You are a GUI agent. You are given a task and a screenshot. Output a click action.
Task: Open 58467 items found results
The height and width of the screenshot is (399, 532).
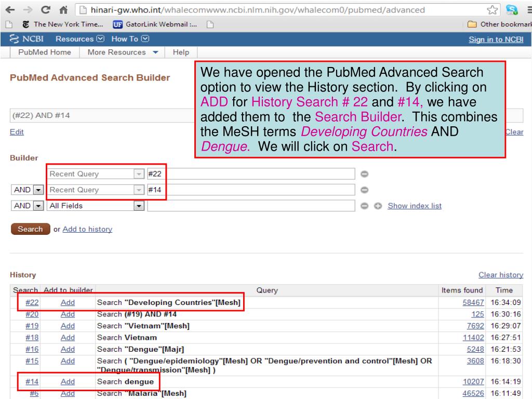473,303
